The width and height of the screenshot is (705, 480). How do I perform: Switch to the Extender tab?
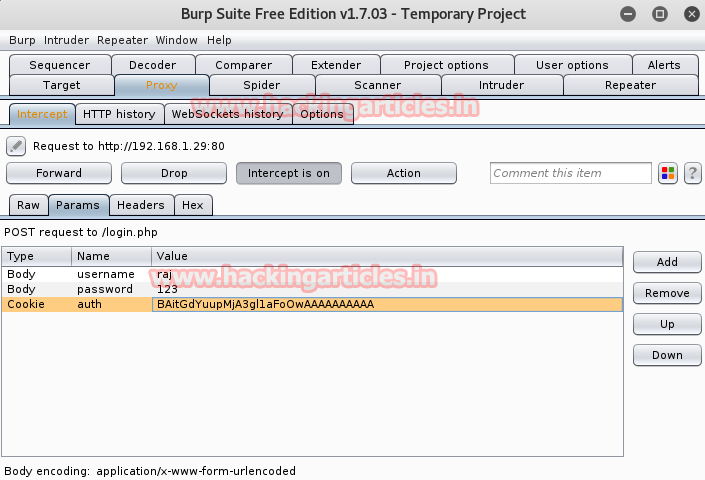[336, 65]
